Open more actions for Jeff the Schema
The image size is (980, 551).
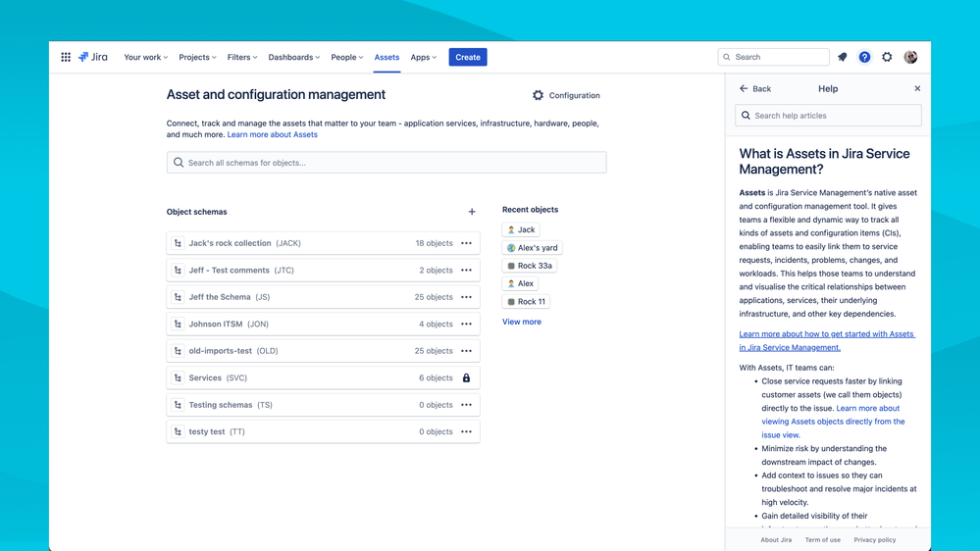(466, 297)
